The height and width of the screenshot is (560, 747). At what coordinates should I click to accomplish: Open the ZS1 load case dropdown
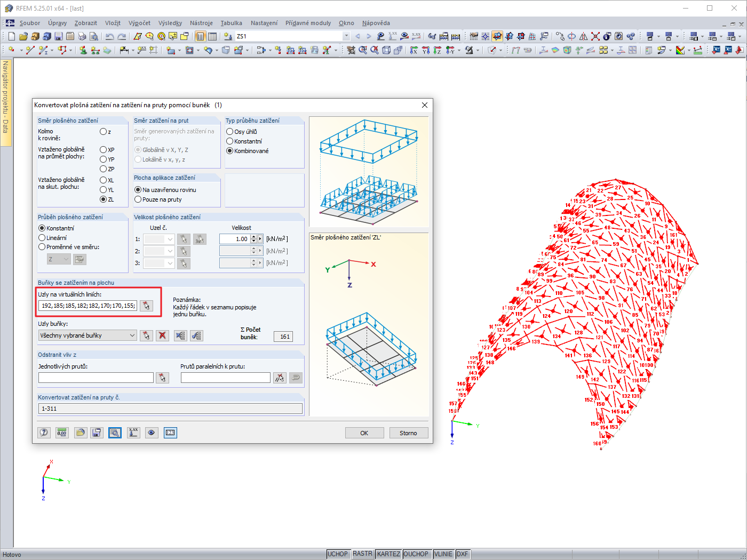click(346, 36)
